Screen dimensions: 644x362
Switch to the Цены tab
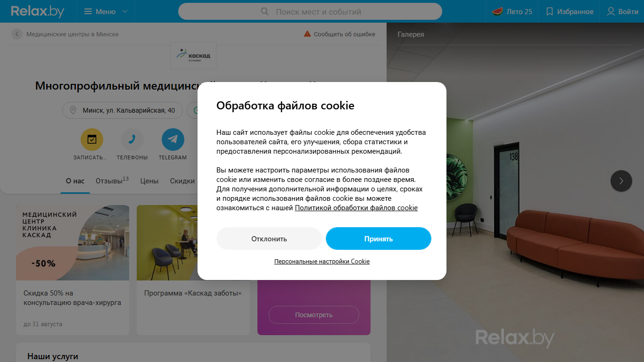(x=149, y=181)
